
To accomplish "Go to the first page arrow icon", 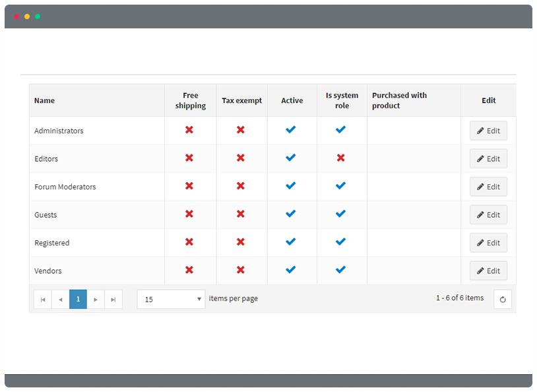I will coord(43,300).
